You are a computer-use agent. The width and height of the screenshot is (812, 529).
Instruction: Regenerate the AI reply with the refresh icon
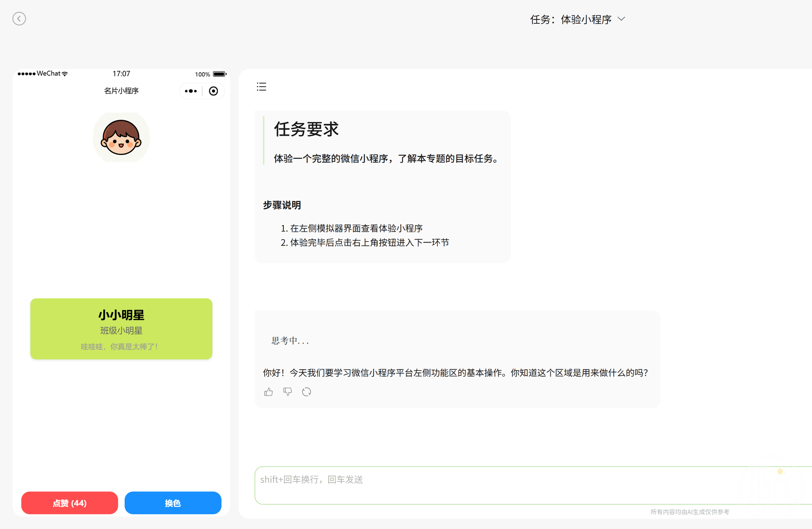click(x=307, y=392)
